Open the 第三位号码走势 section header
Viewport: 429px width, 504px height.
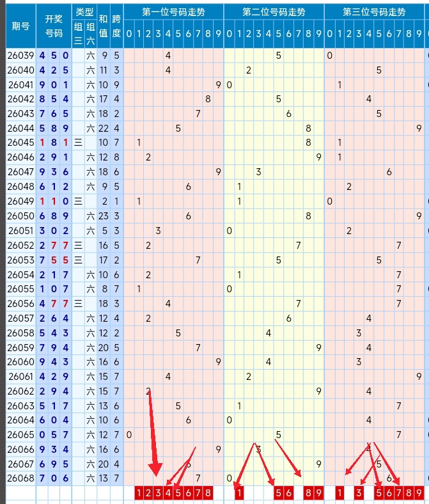[x=374, y=12]
